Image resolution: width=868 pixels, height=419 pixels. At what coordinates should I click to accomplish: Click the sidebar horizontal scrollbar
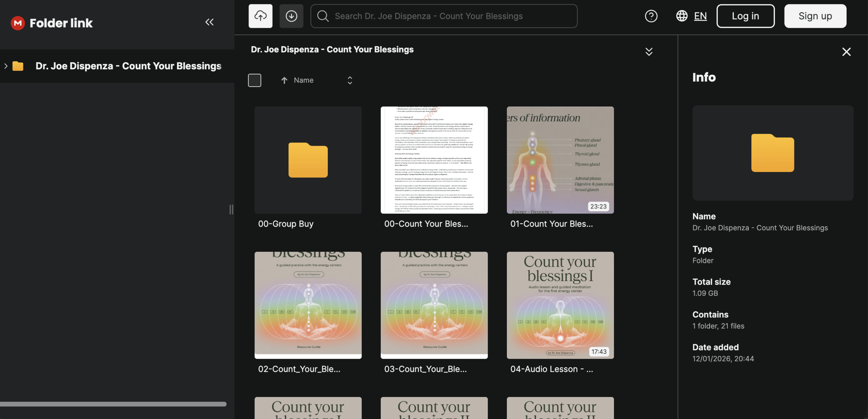tap(113, 404)
